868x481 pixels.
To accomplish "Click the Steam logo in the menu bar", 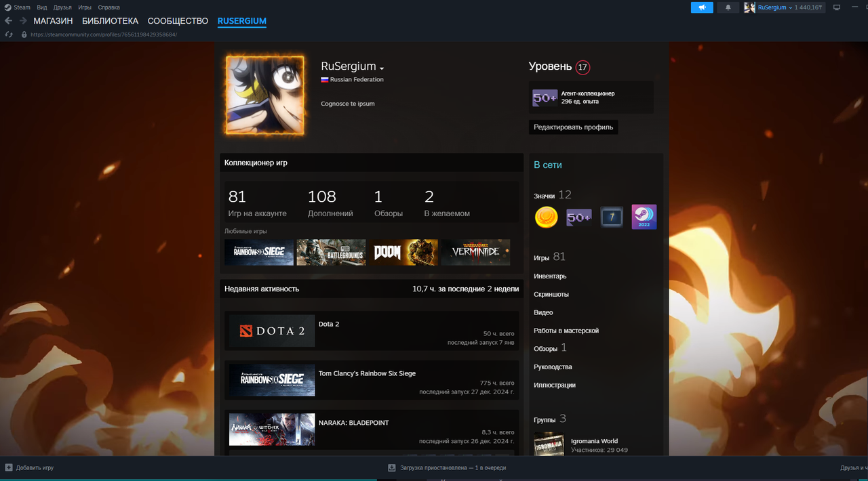I will coord(8,7).
